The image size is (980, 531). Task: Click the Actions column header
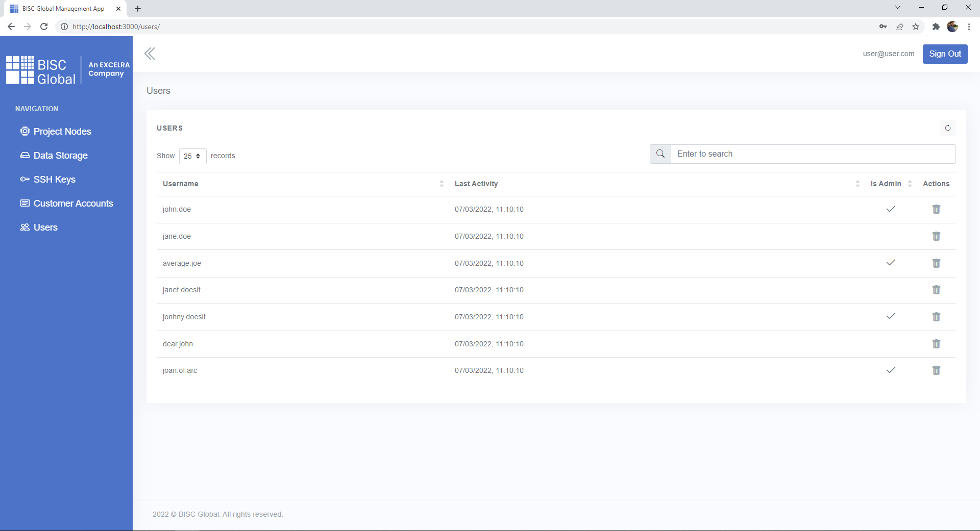(x=936, y=184)
